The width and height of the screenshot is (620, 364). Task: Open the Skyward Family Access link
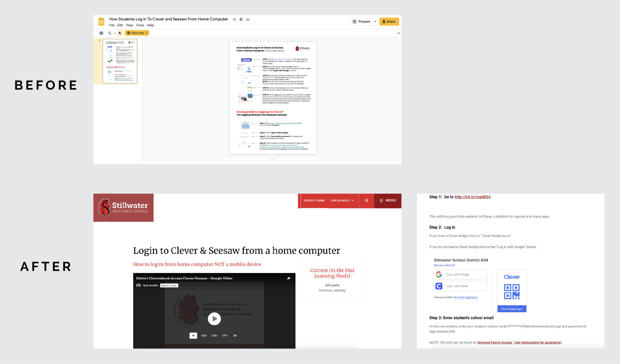pos(495,343)
